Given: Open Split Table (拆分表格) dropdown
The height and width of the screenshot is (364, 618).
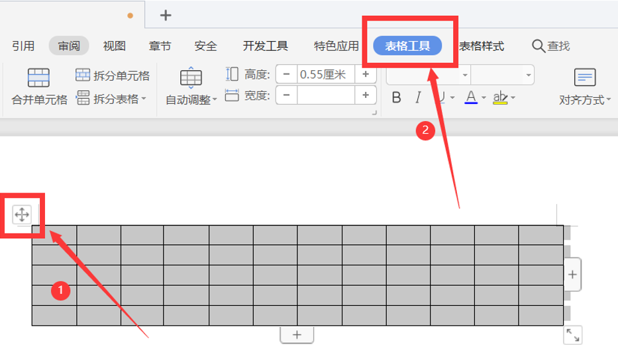Looking at the screenshot, I should [x=111, y=99].
